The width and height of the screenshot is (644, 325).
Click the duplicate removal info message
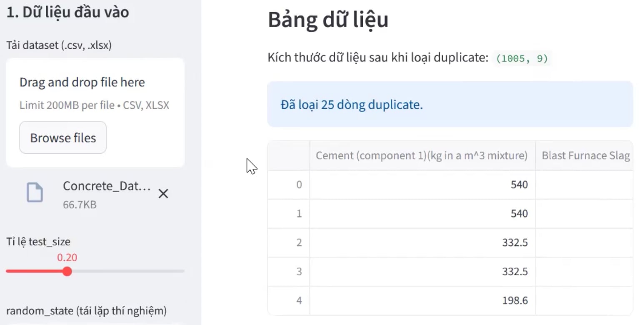[x=450, y=105]
